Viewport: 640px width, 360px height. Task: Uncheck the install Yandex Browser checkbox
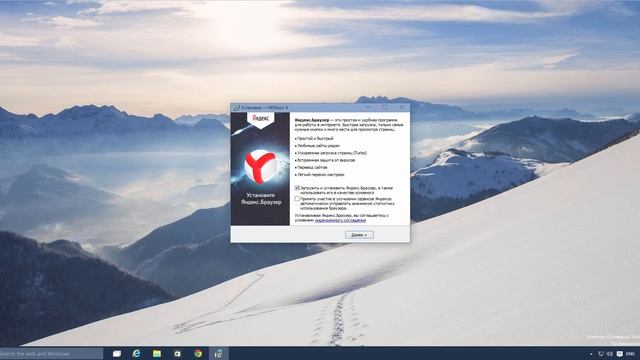pos(297,188)
